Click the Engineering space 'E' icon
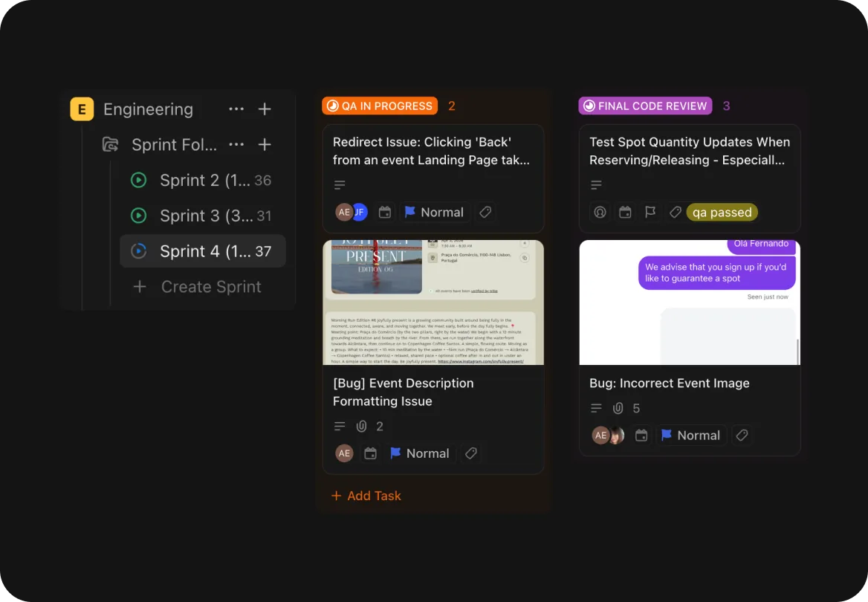 (82, 109)
